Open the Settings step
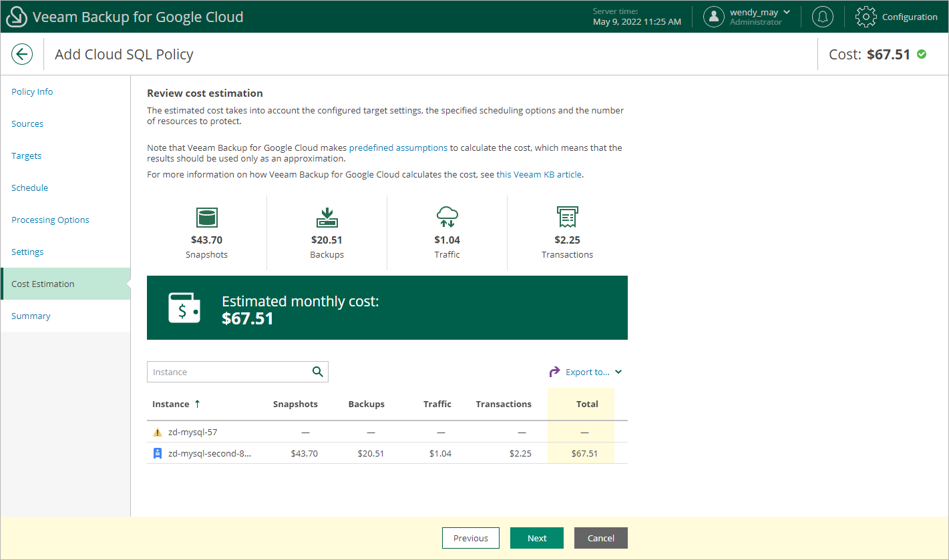This screenshot has height=560, width=949. point(27,252)
